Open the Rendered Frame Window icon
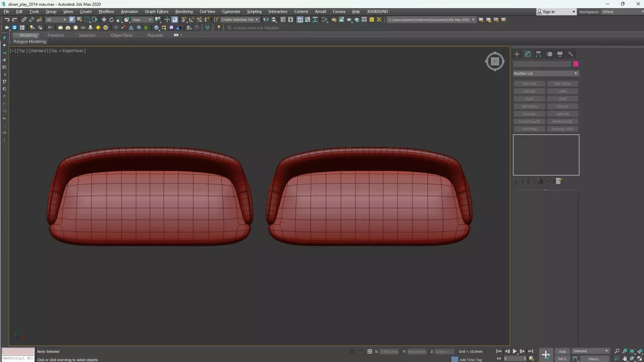Image resolution: width=644 pixels, height=362 pixels. point(342,20)
